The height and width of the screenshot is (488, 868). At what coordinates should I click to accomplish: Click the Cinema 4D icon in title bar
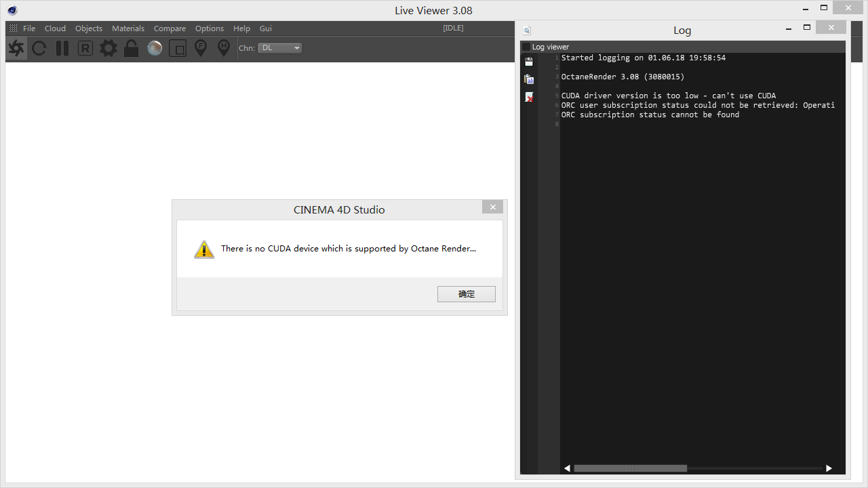coord(12,10)
